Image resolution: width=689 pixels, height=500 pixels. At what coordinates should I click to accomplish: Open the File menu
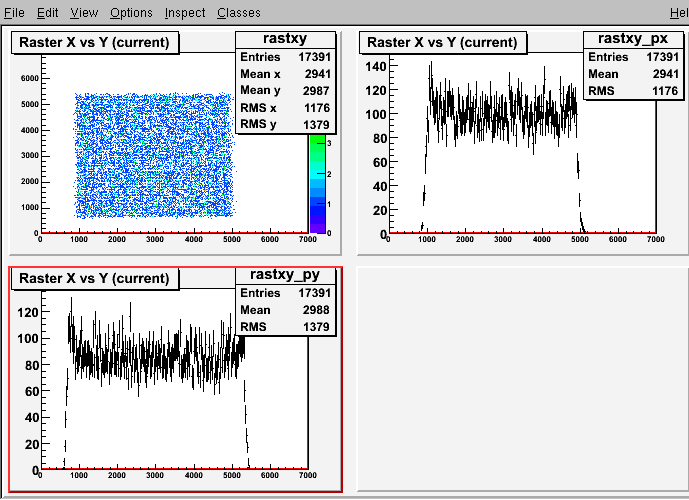tap(14, 13)
